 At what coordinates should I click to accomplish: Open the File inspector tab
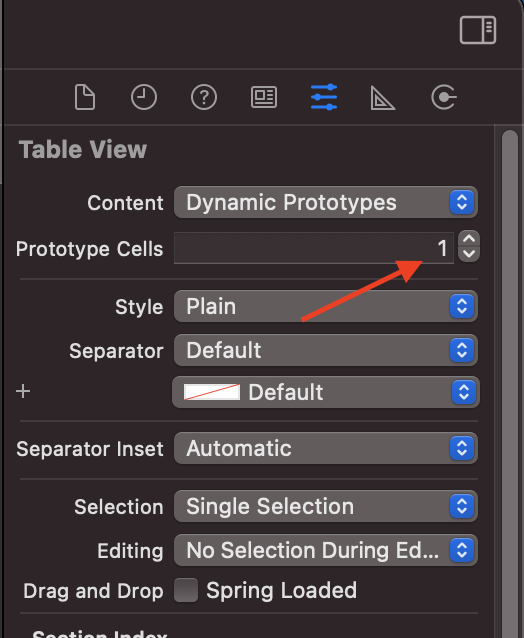(85, 97)
